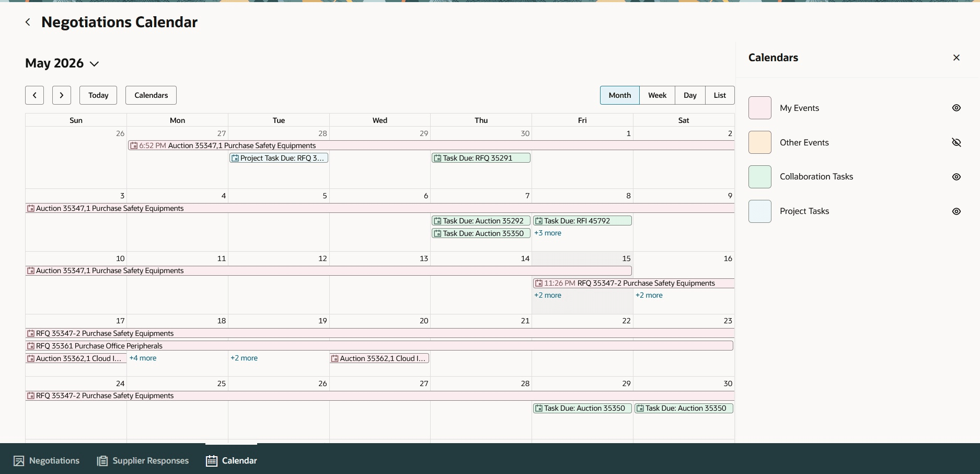Open Auction 35362,1 Cloud event on May 17
Image resolution: width=980 pixels, height=474 pixels.
click(76, 358)
